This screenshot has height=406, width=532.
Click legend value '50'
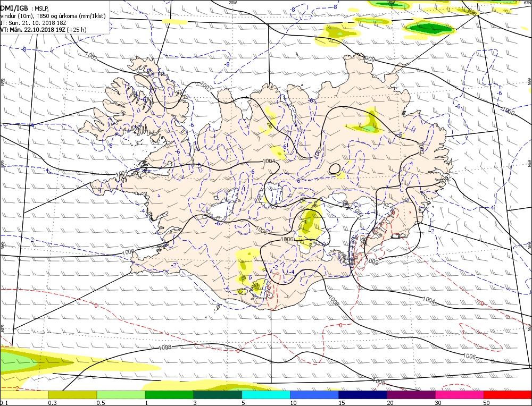coord(487,403)
